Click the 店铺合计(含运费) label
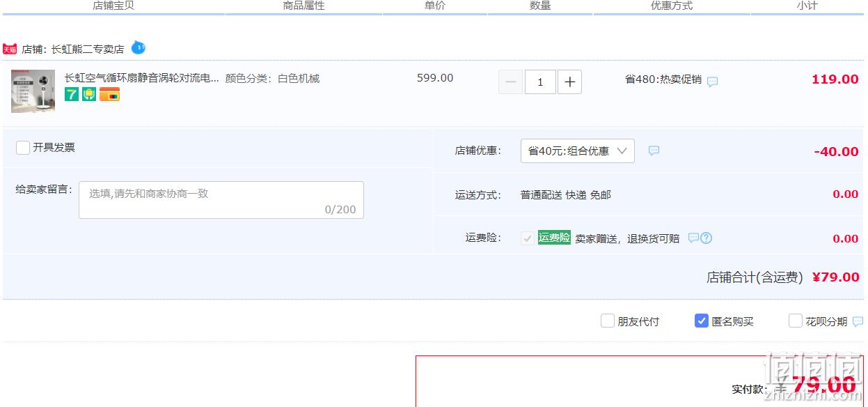This screenshot has height=407, width=868. pyautogui.click(x=755, y=277)
